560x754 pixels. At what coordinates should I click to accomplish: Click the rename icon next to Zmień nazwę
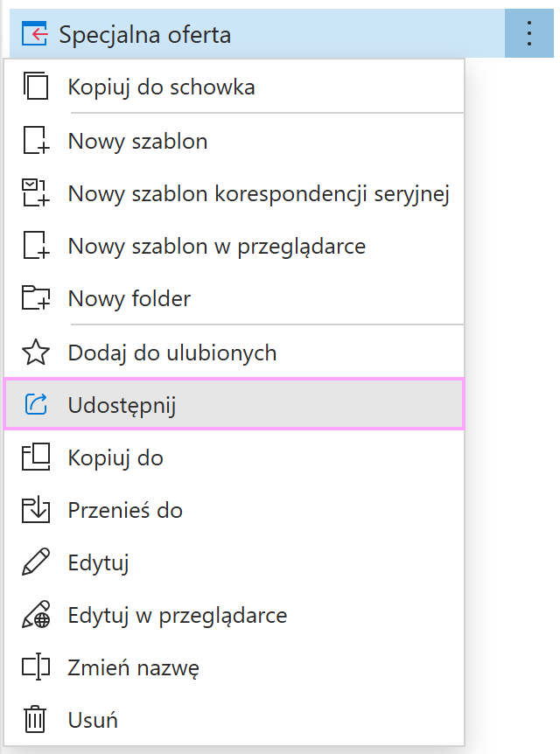tap(35, 667)
